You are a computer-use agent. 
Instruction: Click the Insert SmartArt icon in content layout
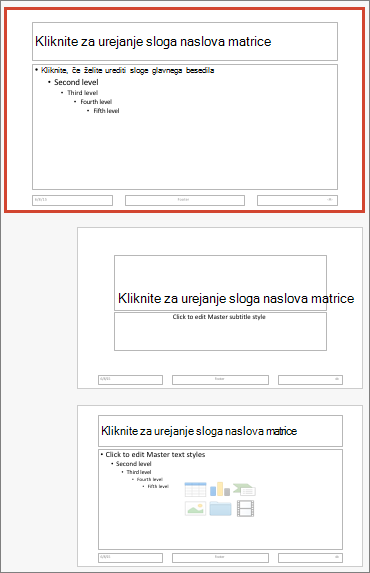245,489
